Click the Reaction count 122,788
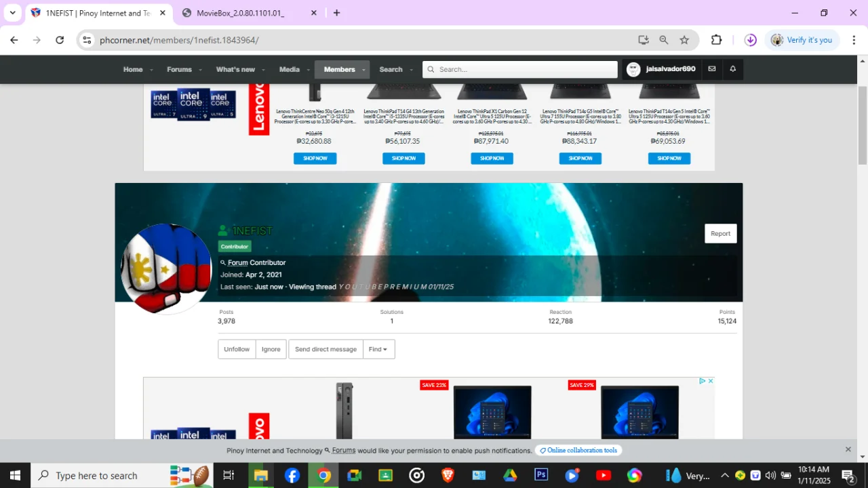 560,321
